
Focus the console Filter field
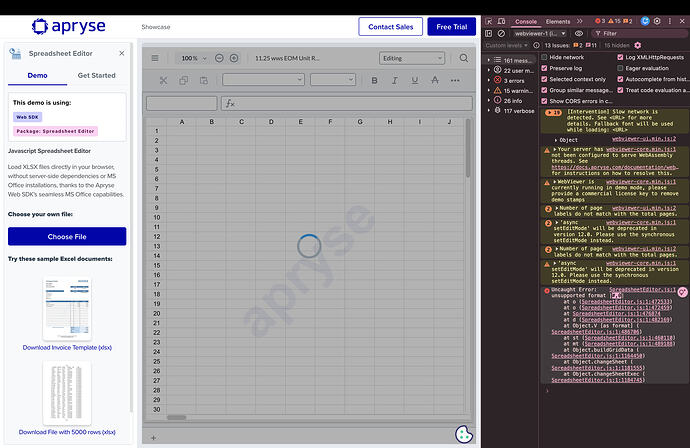click(638, 33)
